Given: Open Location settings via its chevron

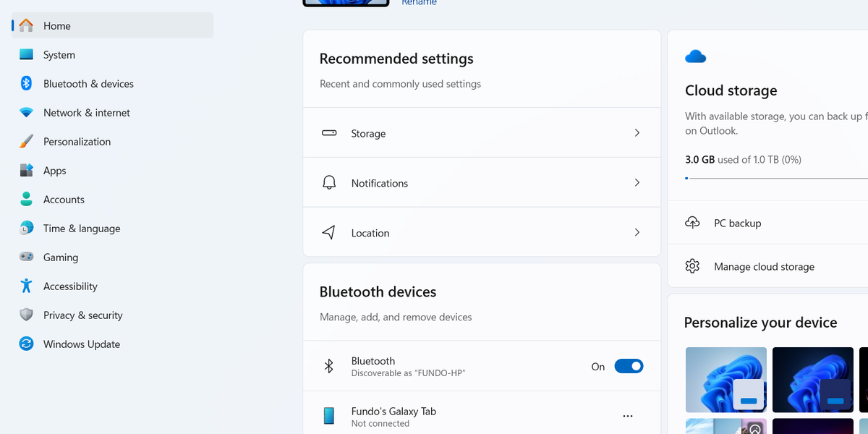Looking at the screenshot, I should [x=637, y=233].
